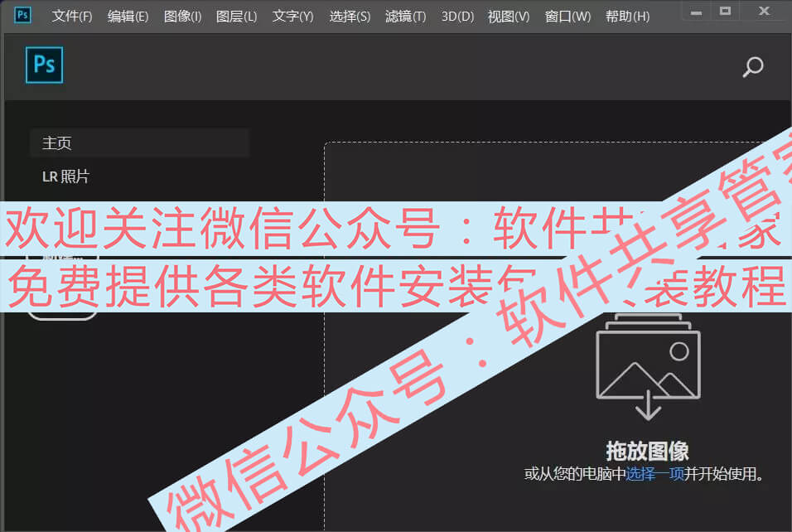
Task: Click the drop image placeholder icon
Action: 648,367
